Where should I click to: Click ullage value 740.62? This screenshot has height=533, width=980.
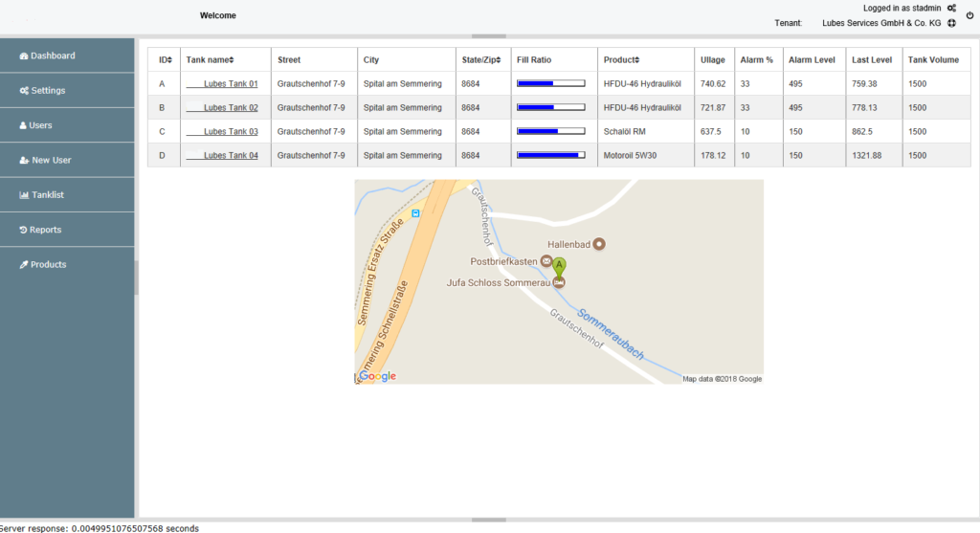click(x=712, y=84)
